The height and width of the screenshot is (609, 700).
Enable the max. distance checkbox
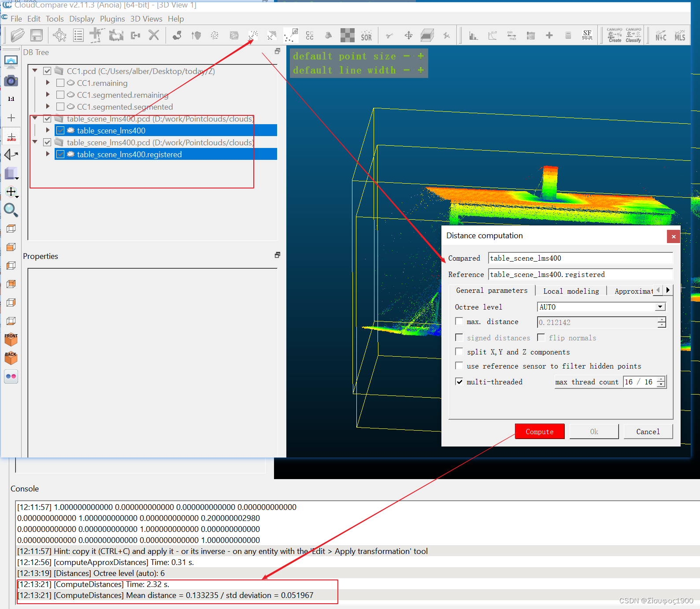pos(459,321)
